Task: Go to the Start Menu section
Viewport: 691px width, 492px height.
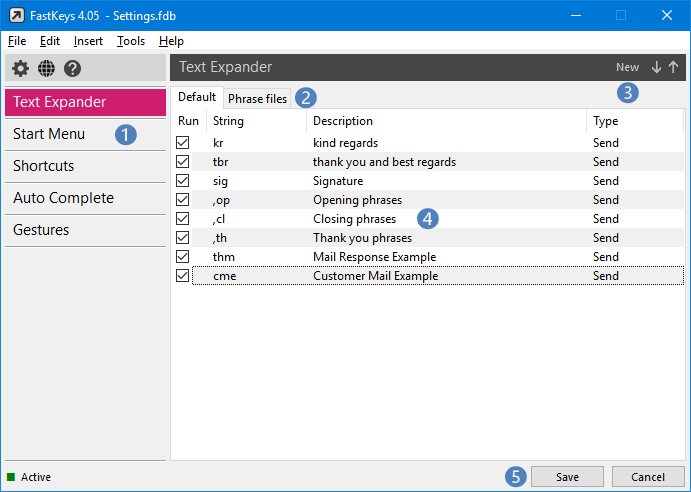Action: [x=49, y=134]
